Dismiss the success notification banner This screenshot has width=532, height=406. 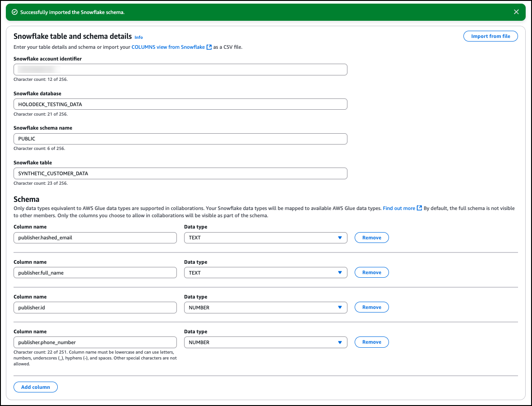point(516,12)
